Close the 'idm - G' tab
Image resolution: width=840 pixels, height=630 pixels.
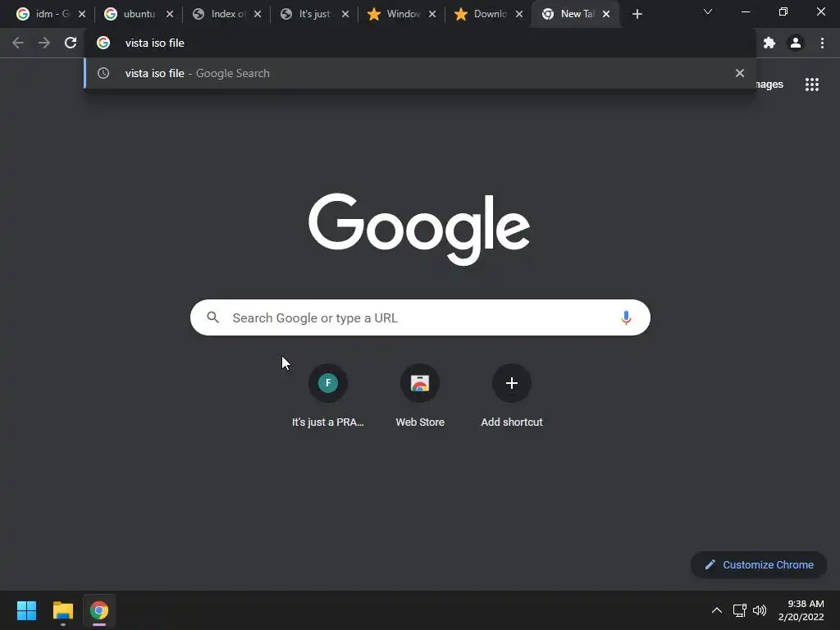coord(82,14)
